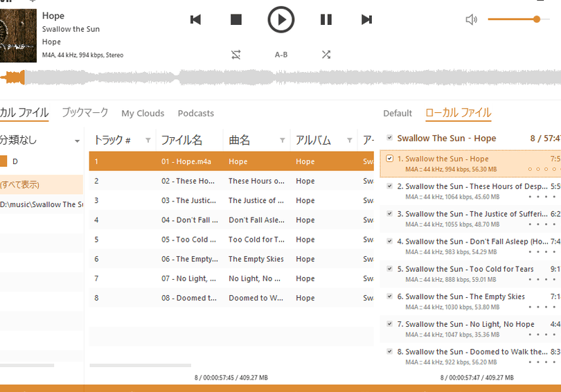Select the 06 - The Empty... file row
Viewport: 561px width, 392px height.
click(231, 259)
